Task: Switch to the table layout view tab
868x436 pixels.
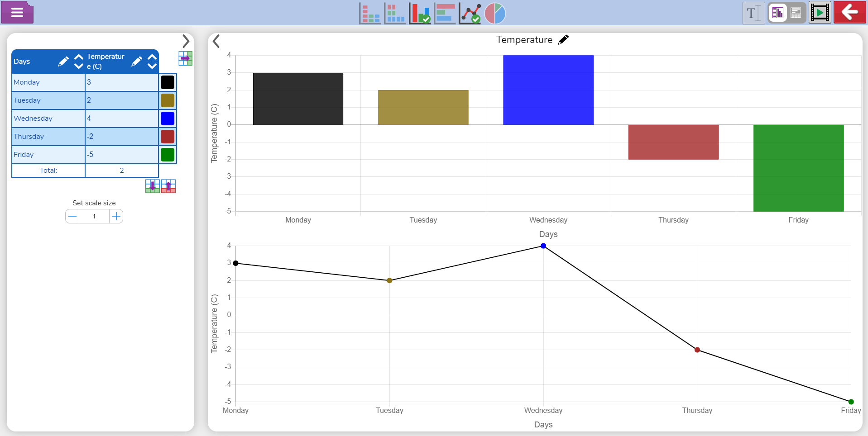Action: pyautogui.click(x=796, y=13)
